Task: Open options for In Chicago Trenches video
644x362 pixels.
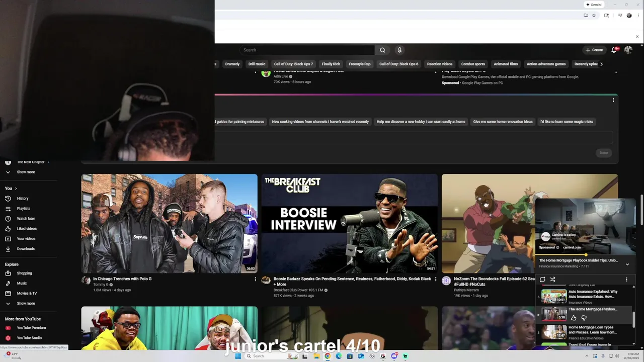Action: tap(255, 279)
